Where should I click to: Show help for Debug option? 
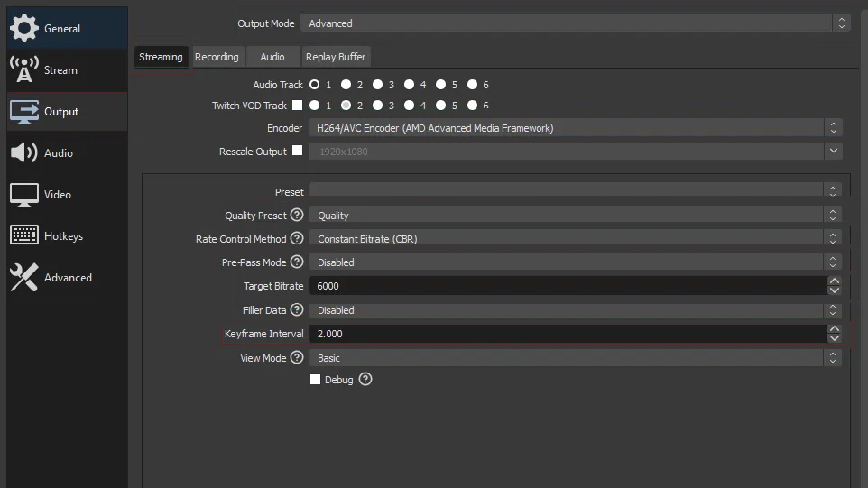(365, 379)
